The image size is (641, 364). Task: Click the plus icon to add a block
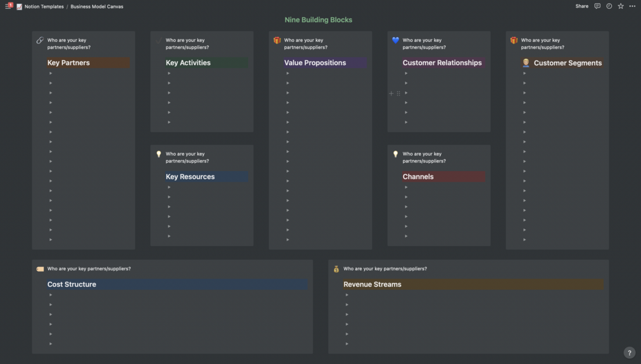coord(392,93)
